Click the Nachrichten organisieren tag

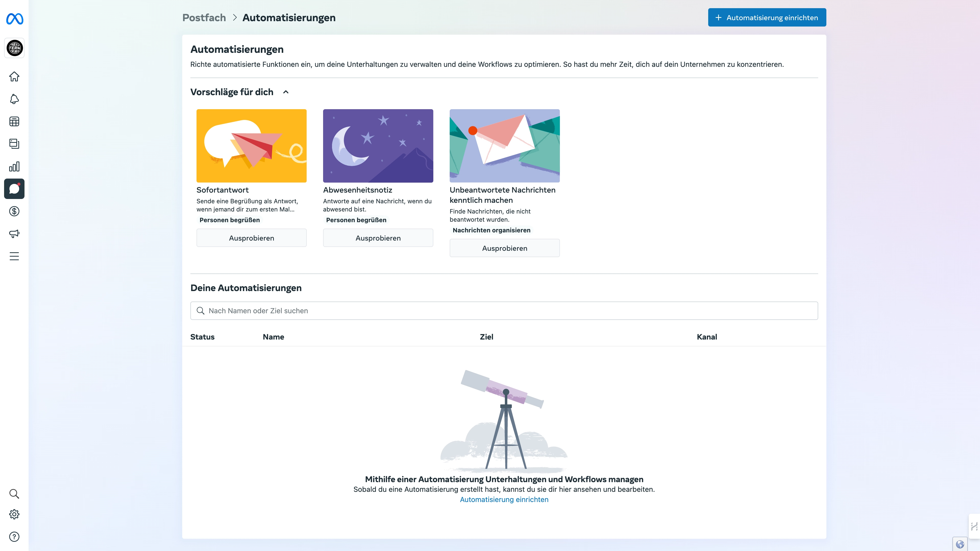click(x=492, y=230)
